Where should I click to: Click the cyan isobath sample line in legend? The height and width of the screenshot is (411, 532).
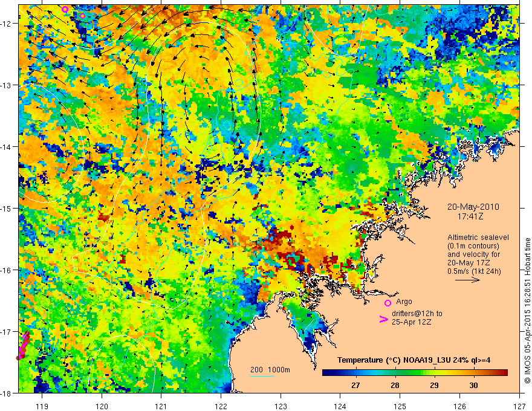coord(262,376)
